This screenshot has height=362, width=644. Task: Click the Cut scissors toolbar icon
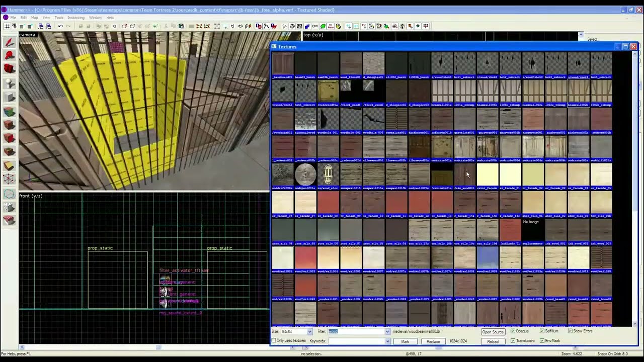click(x=165, y=26)
